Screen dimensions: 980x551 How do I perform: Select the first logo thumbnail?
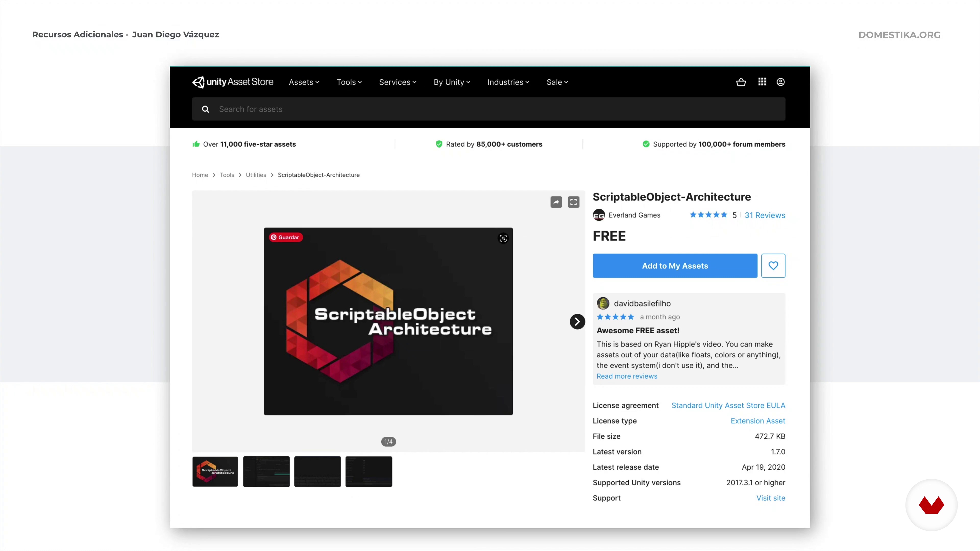pos(215,471)
